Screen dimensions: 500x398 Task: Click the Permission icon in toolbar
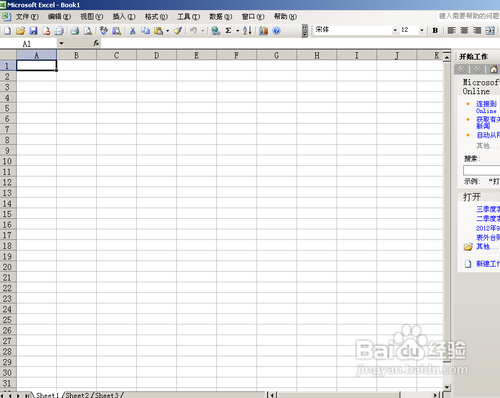[46, 31]
